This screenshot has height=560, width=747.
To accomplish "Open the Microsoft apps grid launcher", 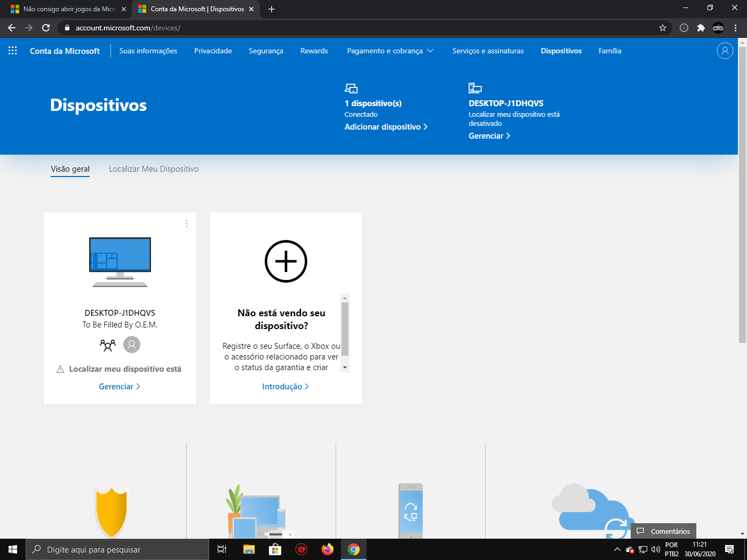I will click(x=13, y=51).
